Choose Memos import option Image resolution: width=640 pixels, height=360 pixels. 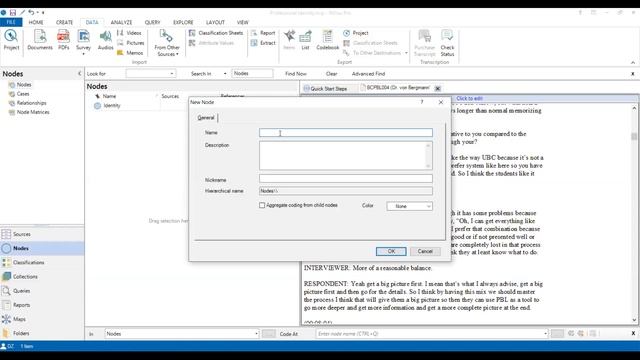[130, 53]
